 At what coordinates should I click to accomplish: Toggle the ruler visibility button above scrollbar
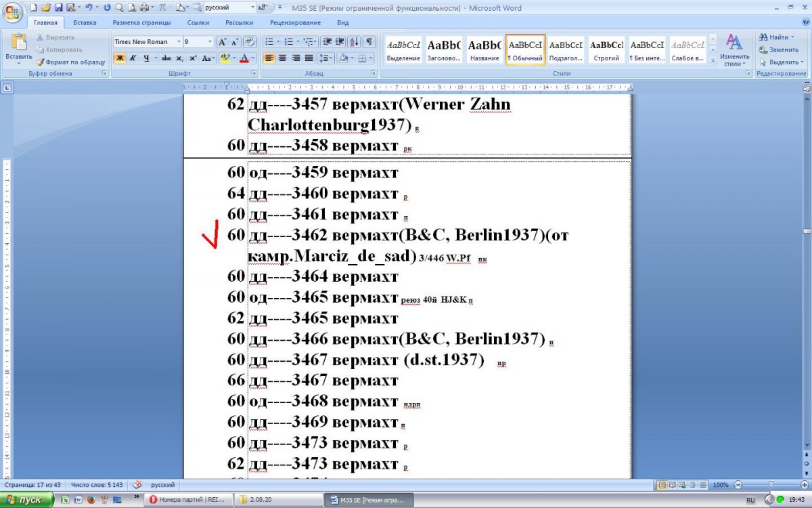(807, 87)
